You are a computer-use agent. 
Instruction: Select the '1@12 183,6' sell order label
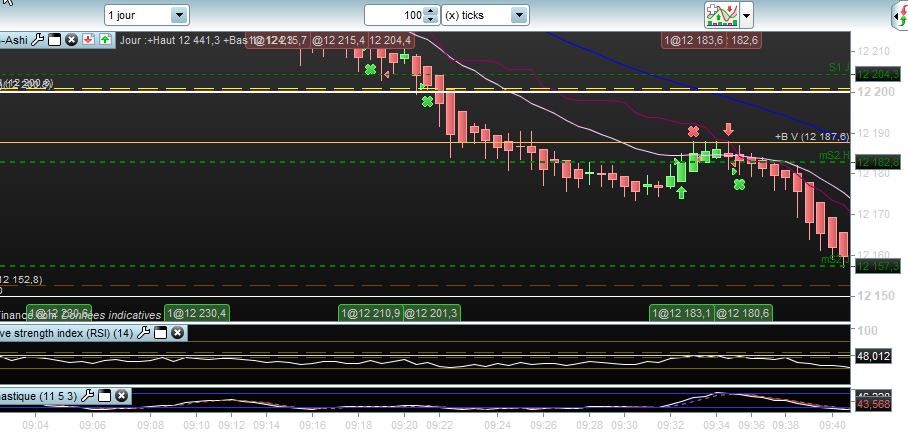(694, 40)
